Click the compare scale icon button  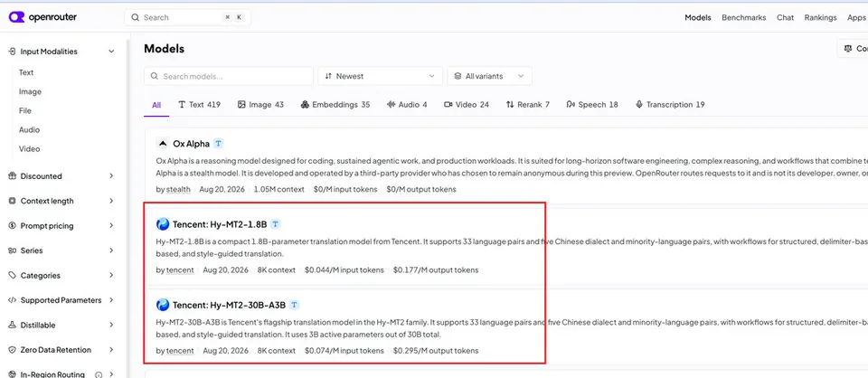coord(847,49)
